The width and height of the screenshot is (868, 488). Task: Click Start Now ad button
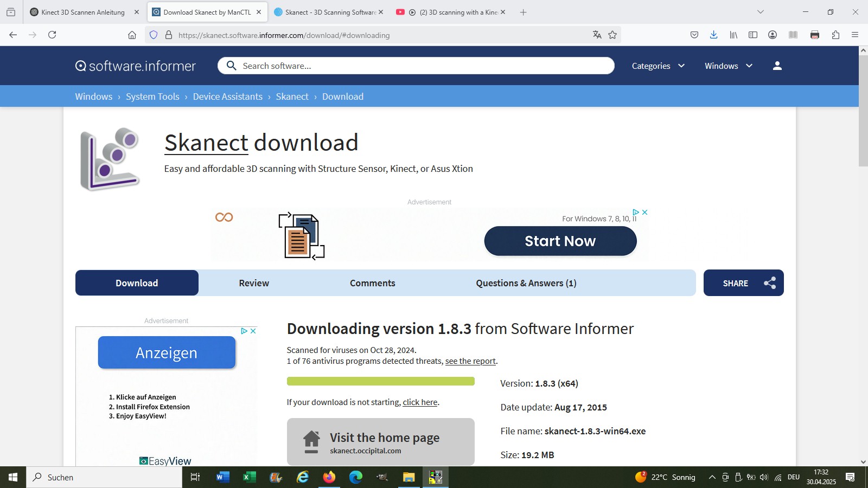click(560, 241)
